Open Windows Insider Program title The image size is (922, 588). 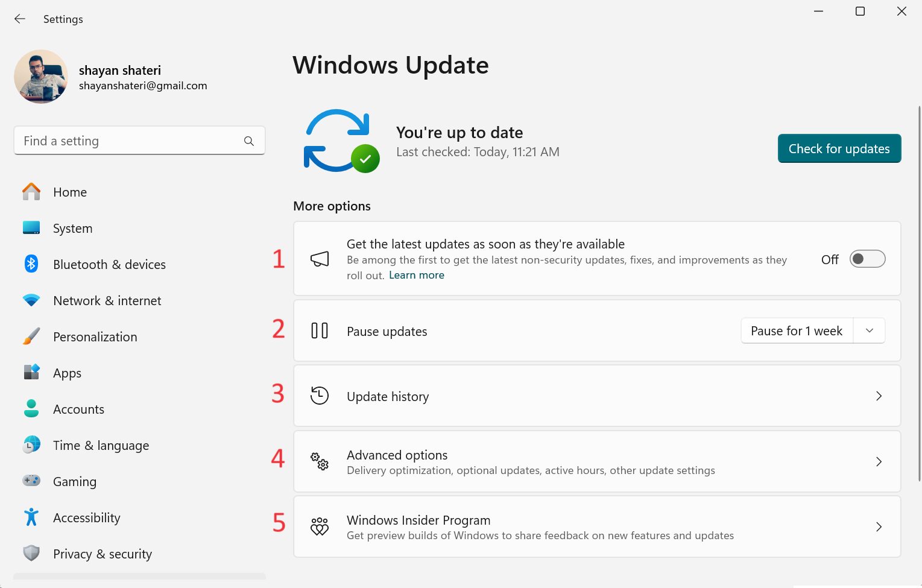[418, 520]
